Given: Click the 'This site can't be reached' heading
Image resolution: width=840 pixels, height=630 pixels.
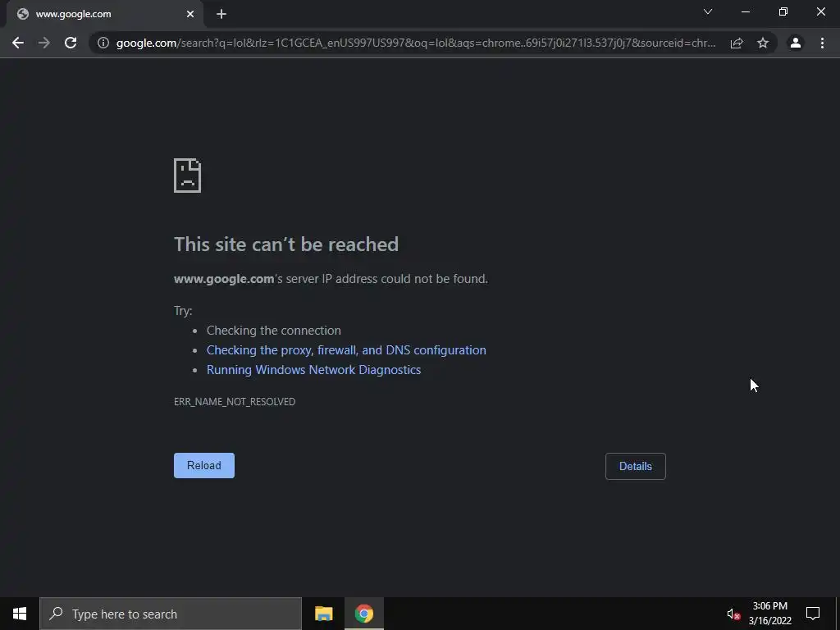Looking at the screenshot, I should pos(286,244).
